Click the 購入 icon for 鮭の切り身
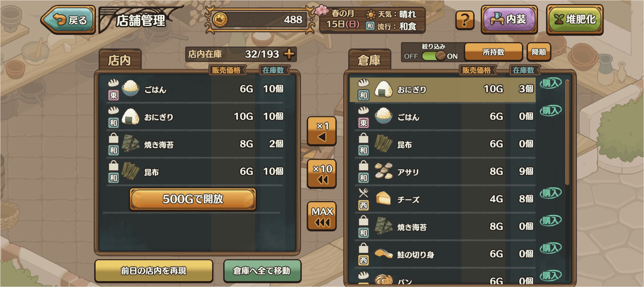This screenshot has height=287, width=644. [x=550, y=248]
